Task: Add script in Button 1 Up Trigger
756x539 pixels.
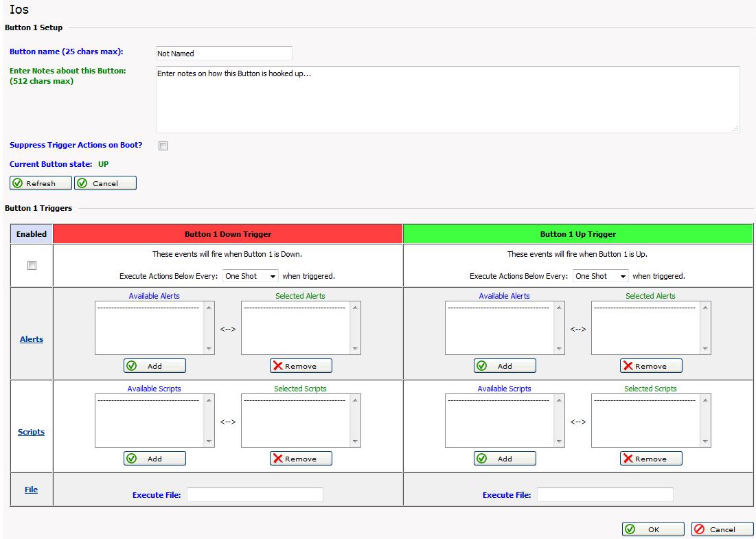Action: tap(505, 459)
